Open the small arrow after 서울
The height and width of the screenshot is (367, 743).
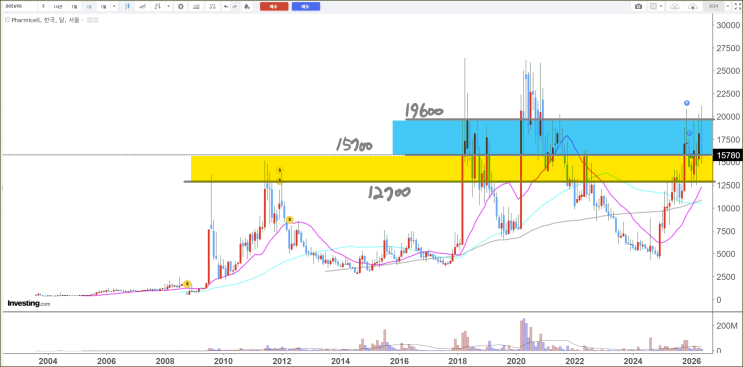83,20
